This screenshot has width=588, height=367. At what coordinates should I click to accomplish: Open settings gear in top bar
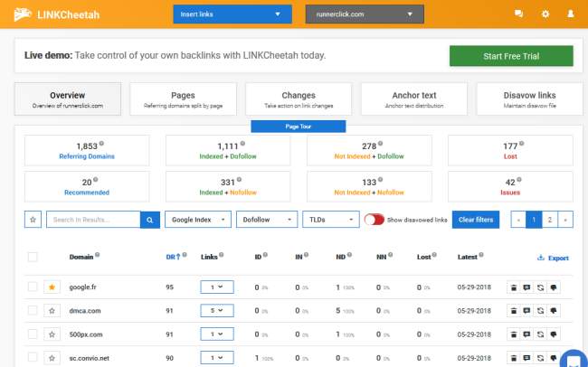545,14
